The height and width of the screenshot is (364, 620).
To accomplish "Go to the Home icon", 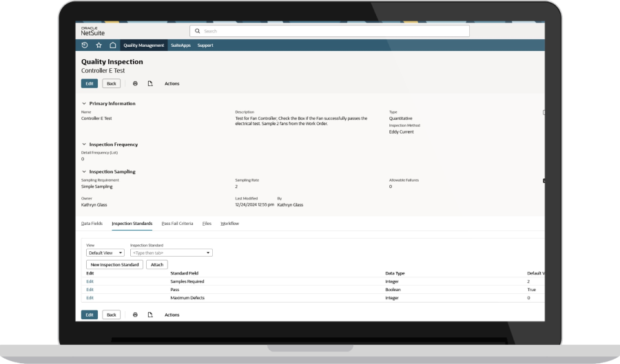I will 112,45.
